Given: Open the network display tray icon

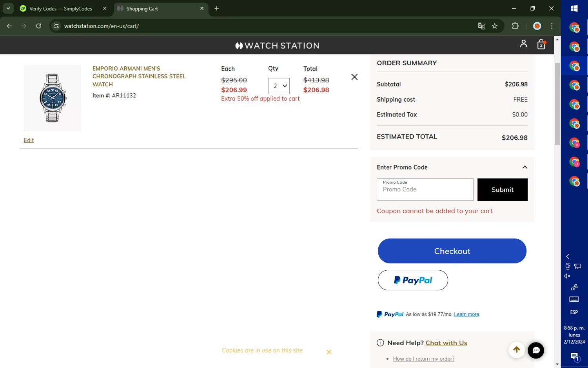Looking at the screenshot, I should (578, 266).
